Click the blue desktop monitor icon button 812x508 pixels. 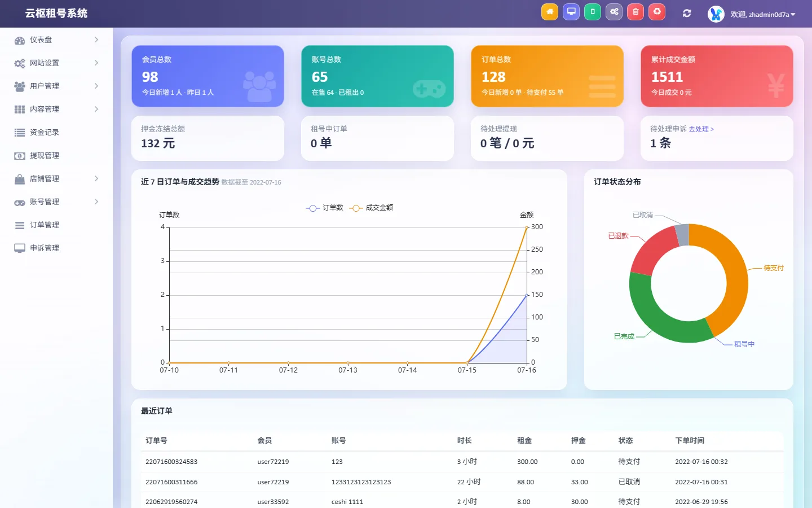point(571,12)
